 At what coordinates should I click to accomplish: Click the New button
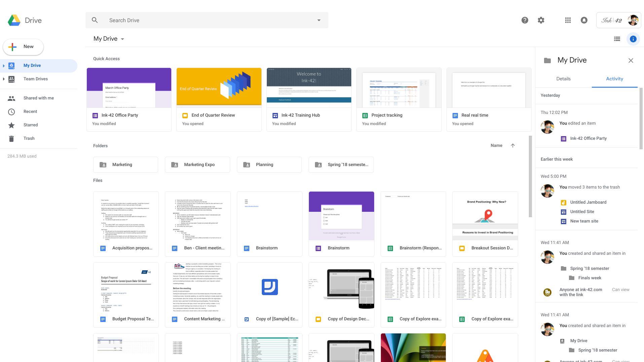23,47
